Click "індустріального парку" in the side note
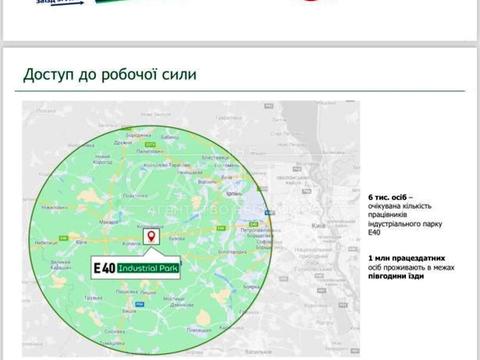The height and width of the screenshot is (360, 480). click(405, 224)
